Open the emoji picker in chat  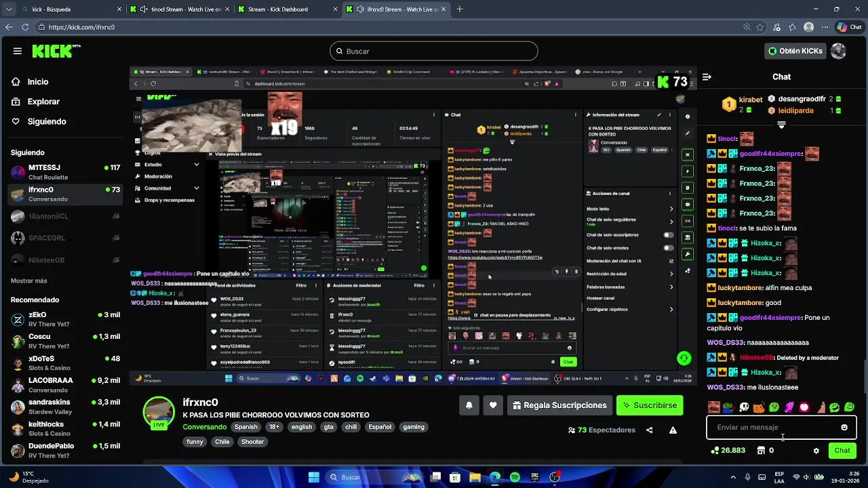pyautogui.click(x=844, y=428)
